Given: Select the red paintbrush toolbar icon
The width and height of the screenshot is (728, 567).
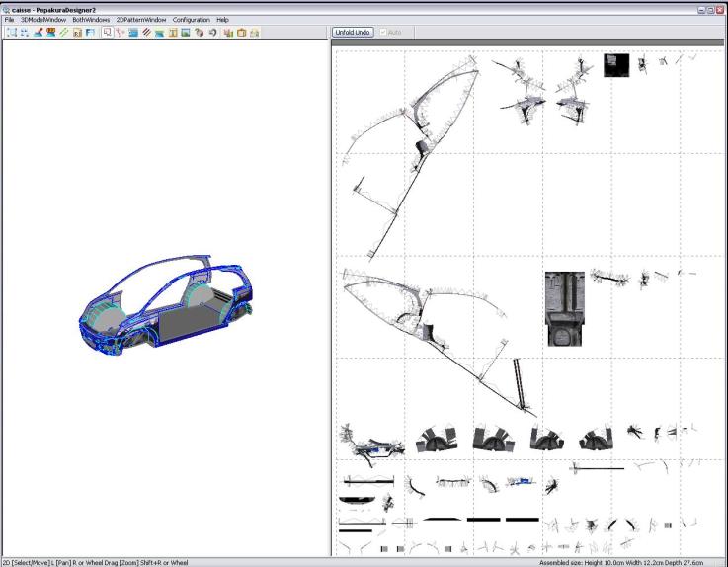Looking at the screenshot, I should (x=39, y=32).
